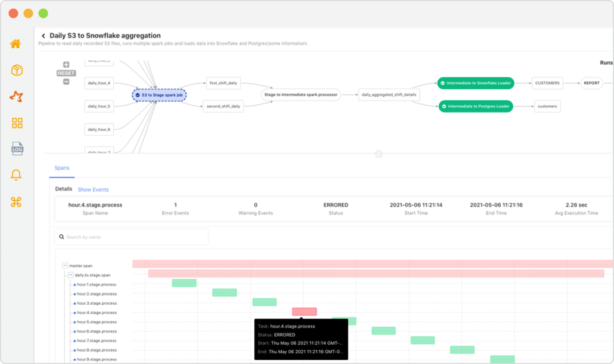The height and width of the screenshot is (364, 614).
Task: Open notifications via the bell icon
Action: (x=16, y=175)
